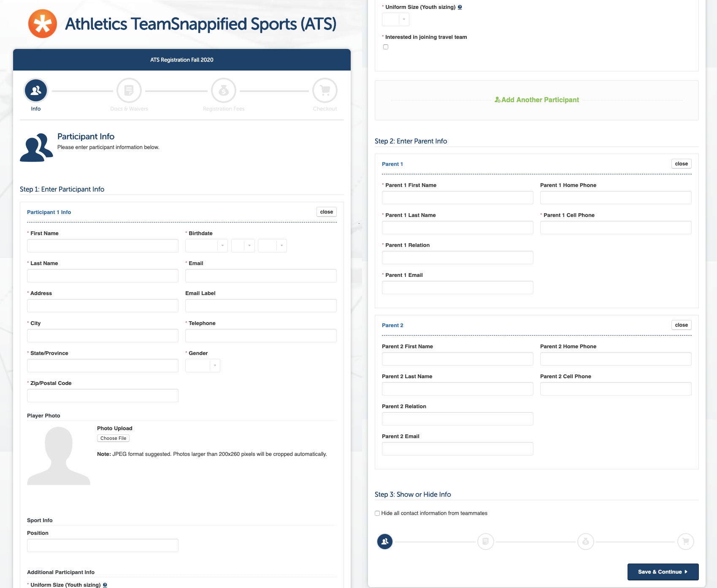Click bottom progress bar document icon
The width and height of the screenshot is (717, 588).
click(x=485, y=541)
